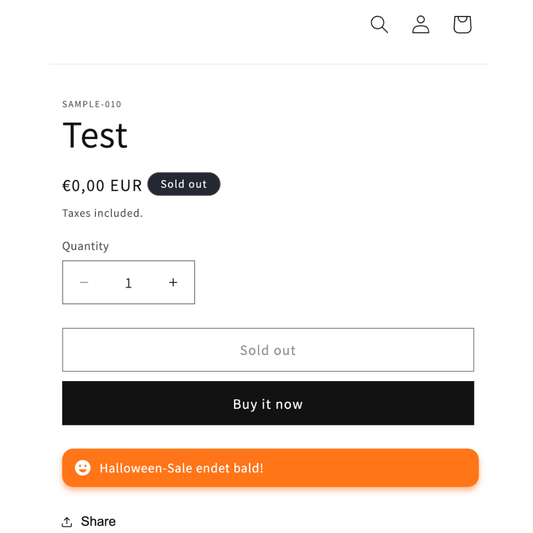This screenshot has width=533, height=533.
Task: Open the Share label
Action: [x=98, y=521]
